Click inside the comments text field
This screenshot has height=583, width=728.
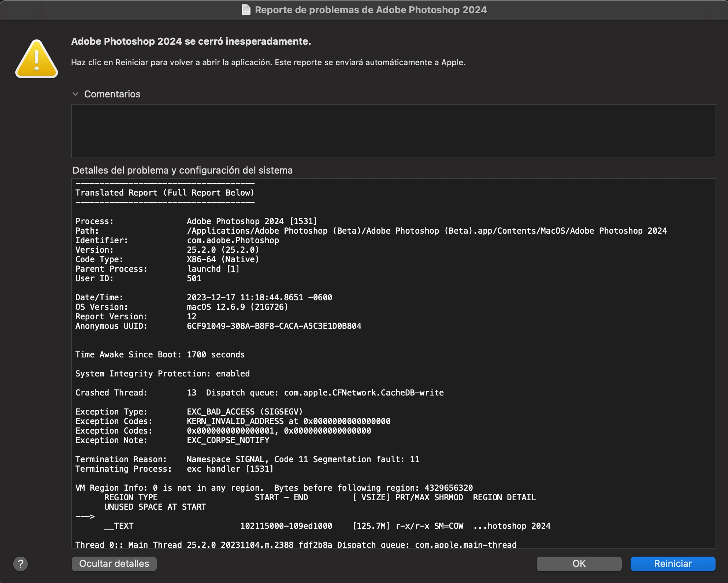click(x=393, y=131)
